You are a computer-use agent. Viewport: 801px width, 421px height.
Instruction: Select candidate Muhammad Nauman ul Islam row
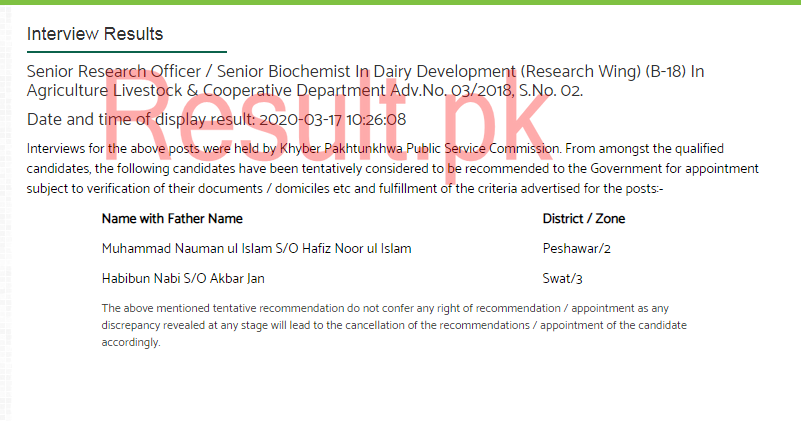(x=356, y=249)
